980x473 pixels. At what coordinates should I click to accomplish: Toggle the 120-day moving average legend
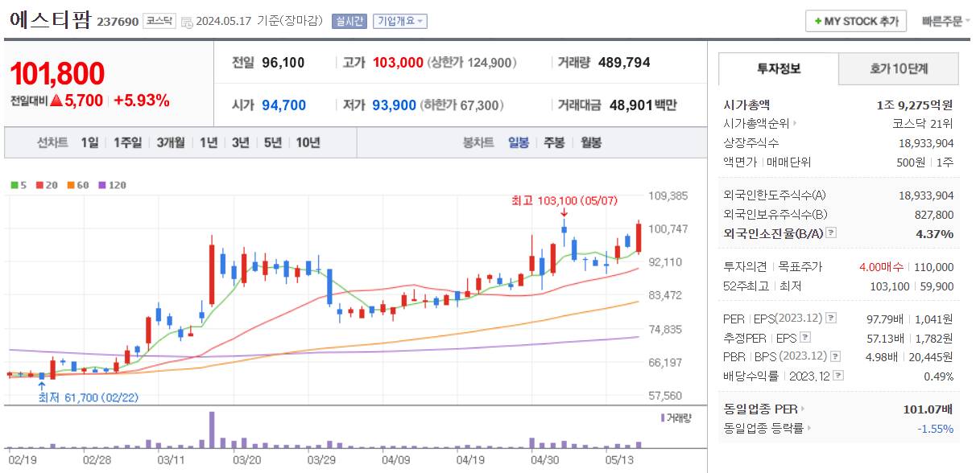102,184
